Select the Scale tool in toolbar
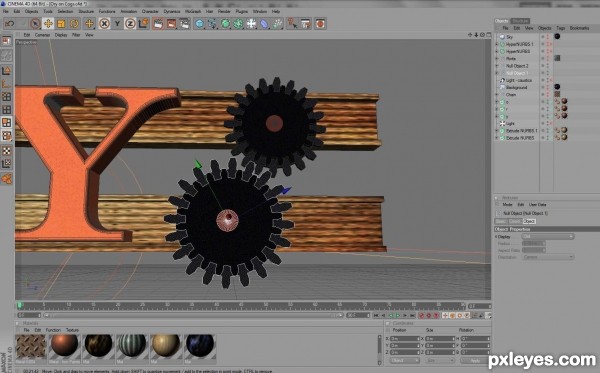 (61, 24)
